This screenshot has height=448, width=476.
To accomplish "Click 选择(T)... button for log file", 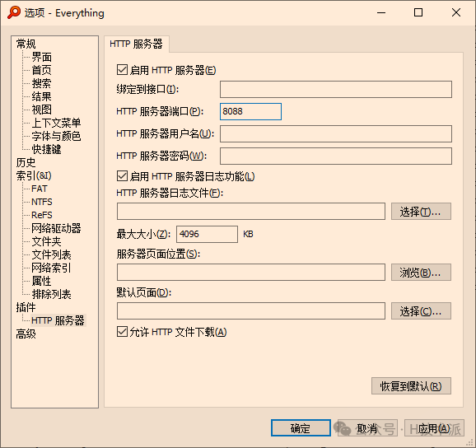I will (421, 212).
